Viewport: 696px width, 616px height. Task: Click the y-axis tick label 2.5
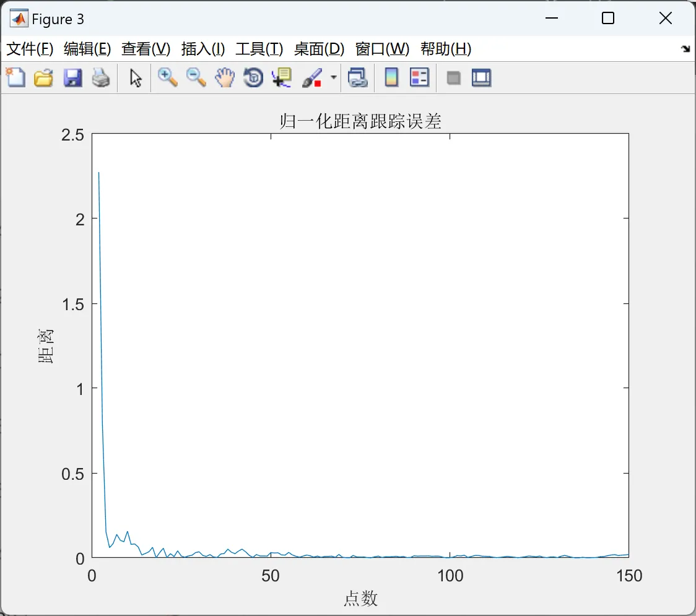(x=73, y=135)
